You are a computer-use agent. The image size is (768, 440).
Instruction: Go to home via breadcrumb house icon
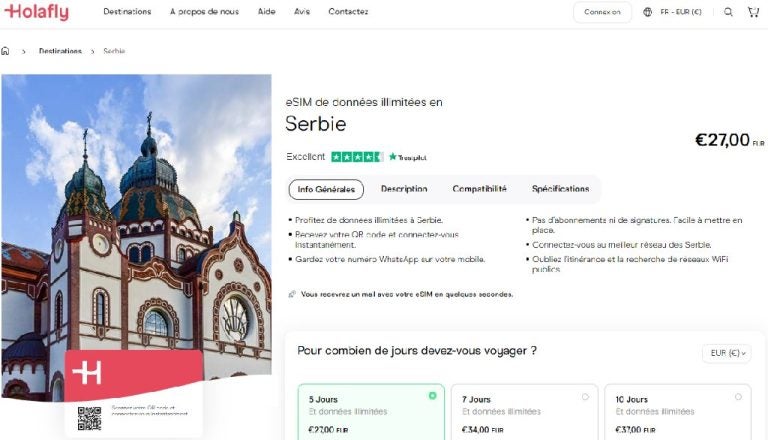5,51
